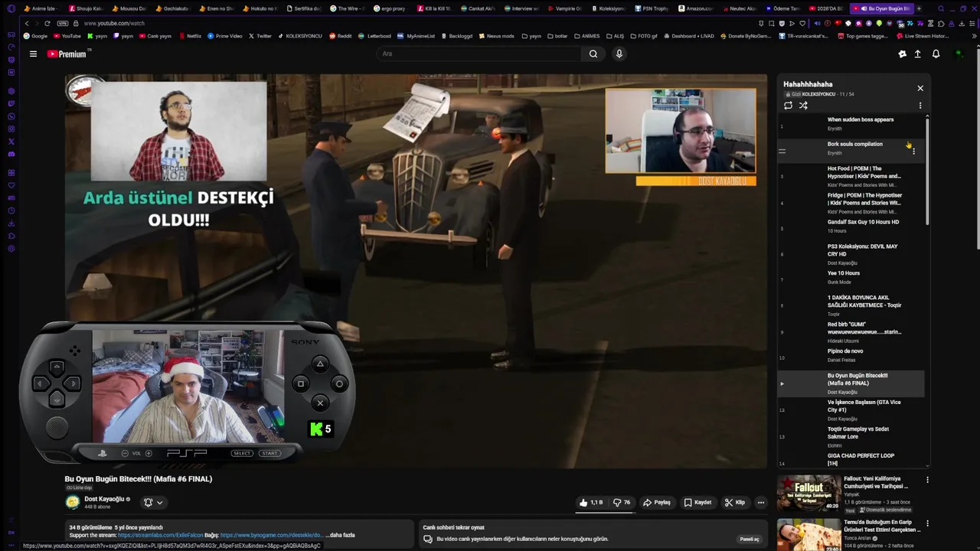Open the streamlabs support link
Screen dimensions: 980x551
161,535
